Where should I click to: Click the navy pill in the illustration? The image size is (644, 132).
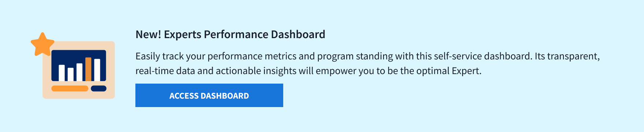pyautogui.click(x=98, y=88)
